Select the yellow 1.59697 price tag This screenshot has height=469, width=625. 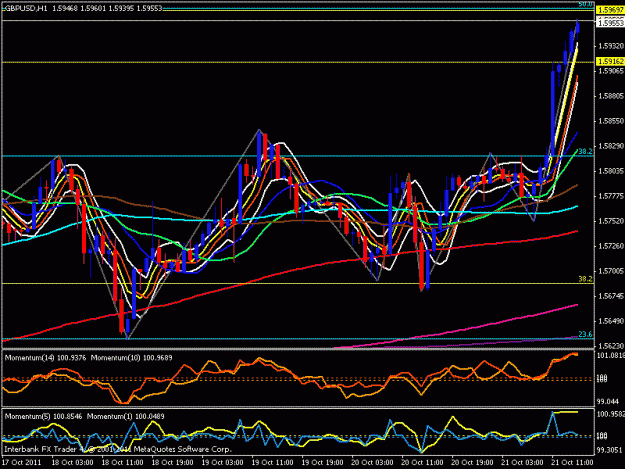pyautogui.click(x=610, y=10)
